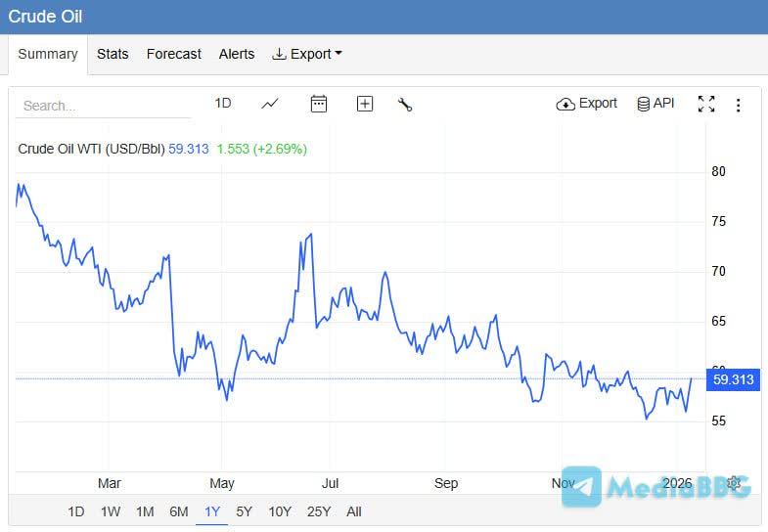Open the calendar date range picker
The image size is (768, 532).
pyautogui.click(x=318, y=104)
